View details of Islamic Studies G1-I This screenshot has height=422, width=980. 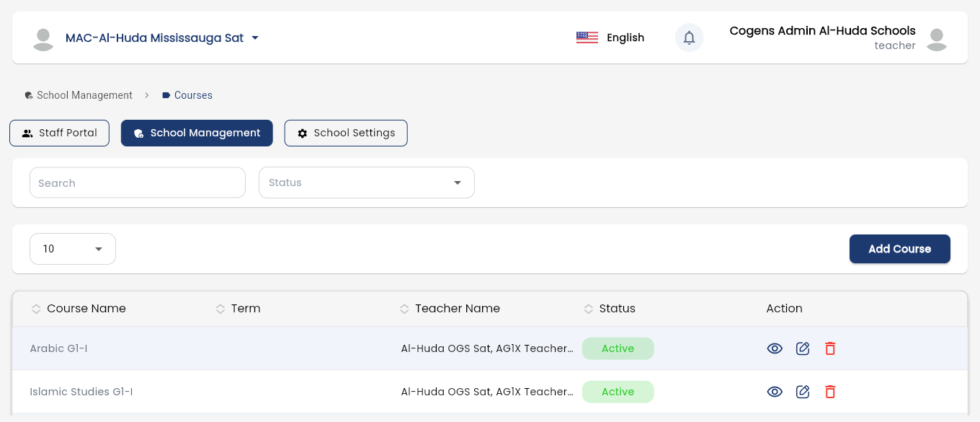click(x=775, y=392)
